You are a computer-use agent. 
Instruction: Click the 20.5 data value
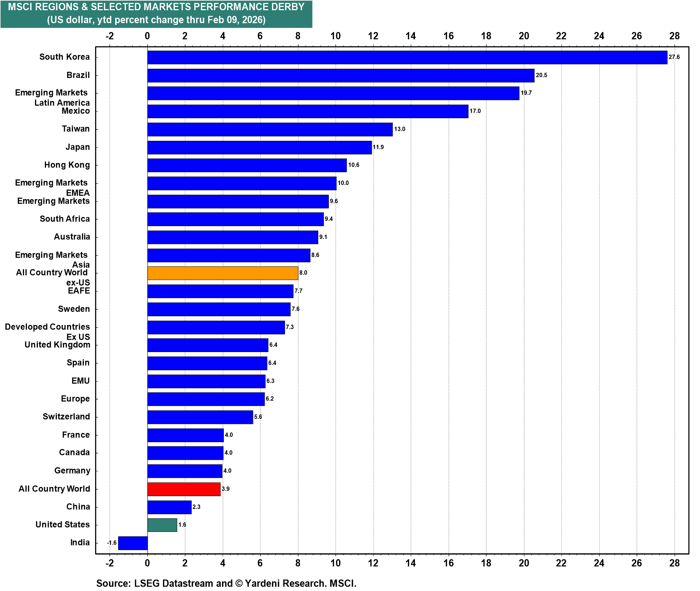(541, 75)
